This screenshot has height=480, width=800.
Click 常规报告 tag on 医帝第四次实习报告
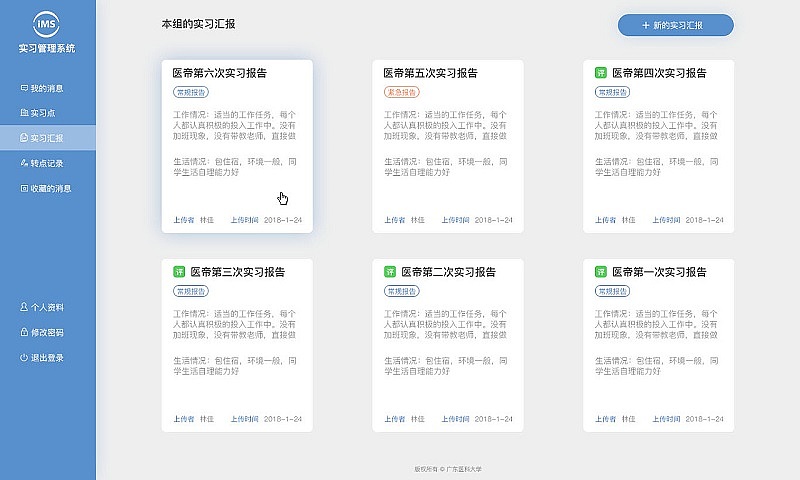coord(612,92)
